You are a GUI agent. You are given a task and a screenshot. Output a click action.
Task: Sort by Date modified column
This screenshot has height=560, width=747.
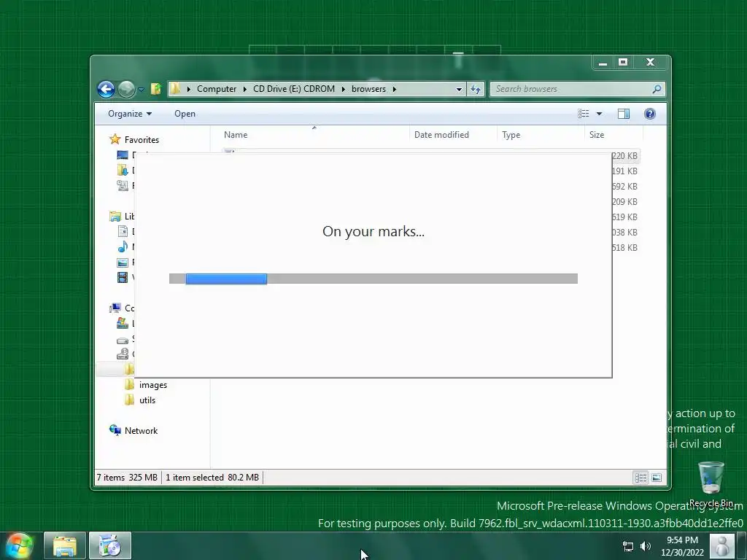(453, 135)
